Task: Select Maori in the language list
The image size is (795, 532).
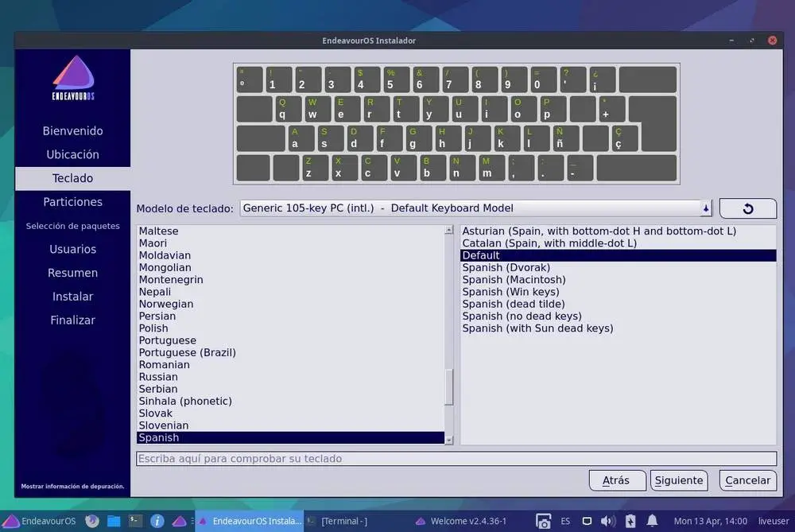Action: (x=290, y=243)
